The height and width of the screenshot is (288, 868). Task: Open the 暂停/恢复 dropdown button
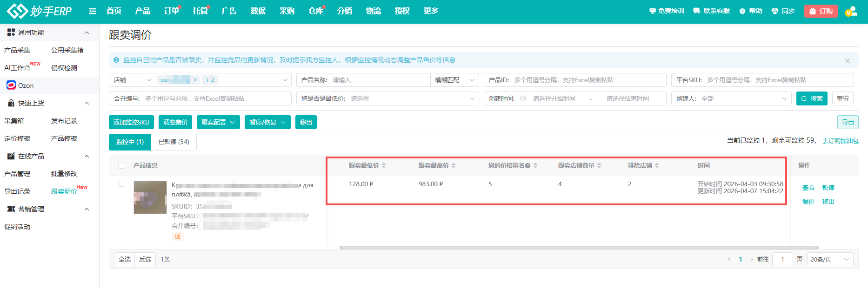tap(267, 122)
